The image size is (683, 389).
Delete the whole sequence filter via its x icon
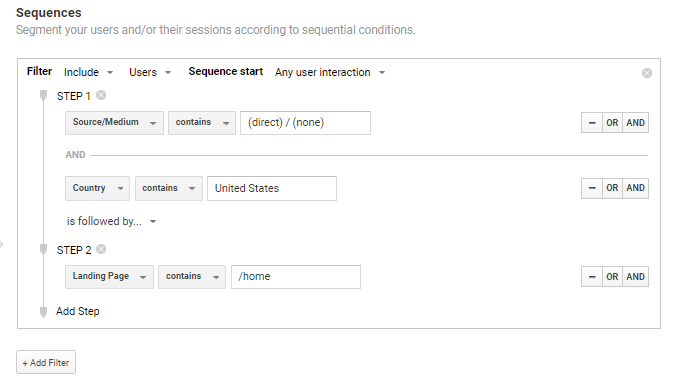[647, 73]
